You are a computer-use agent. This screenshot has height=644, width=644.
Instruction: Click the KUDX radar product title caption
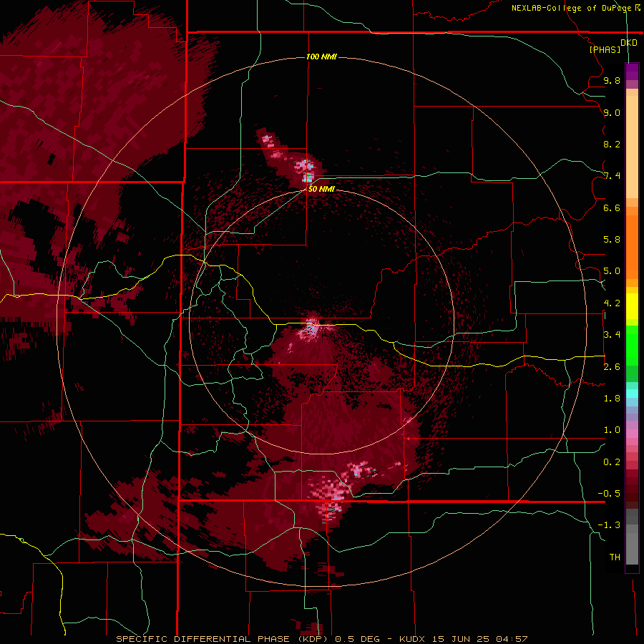(321, 639)
